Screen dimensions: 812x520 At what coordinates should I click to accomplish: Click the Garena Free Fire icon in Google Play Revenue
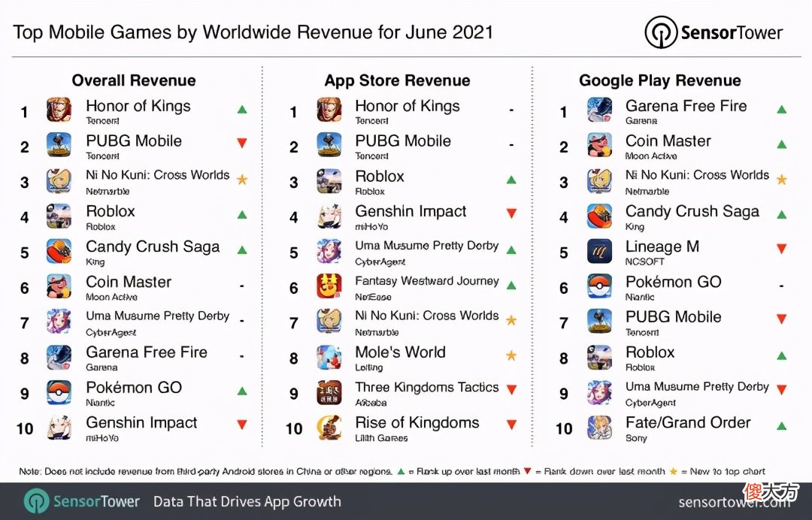coord(599,110)
